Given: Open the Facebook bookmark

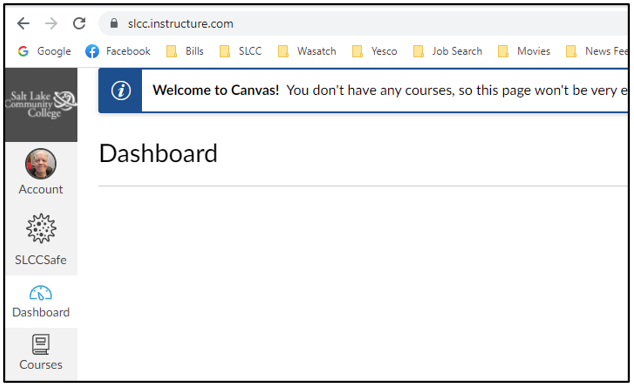Looking at the screenshot, I should 118,51.
